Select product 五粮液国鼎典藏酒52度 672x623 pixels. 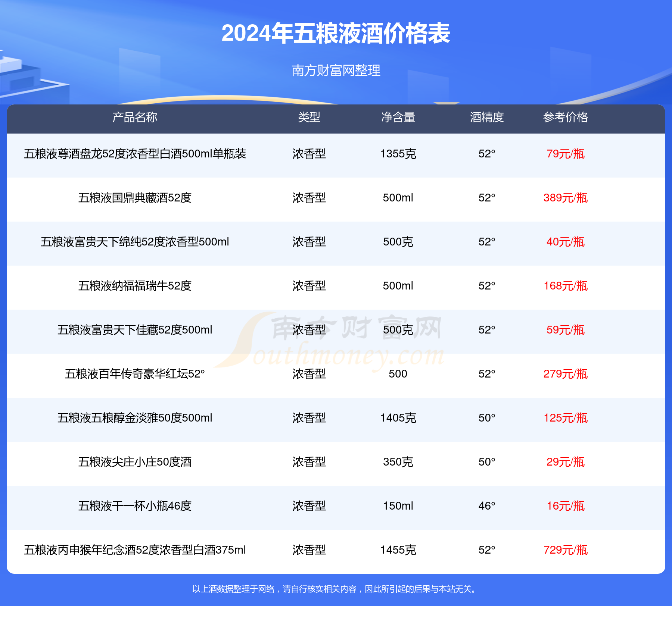click(x=135, y=198)
